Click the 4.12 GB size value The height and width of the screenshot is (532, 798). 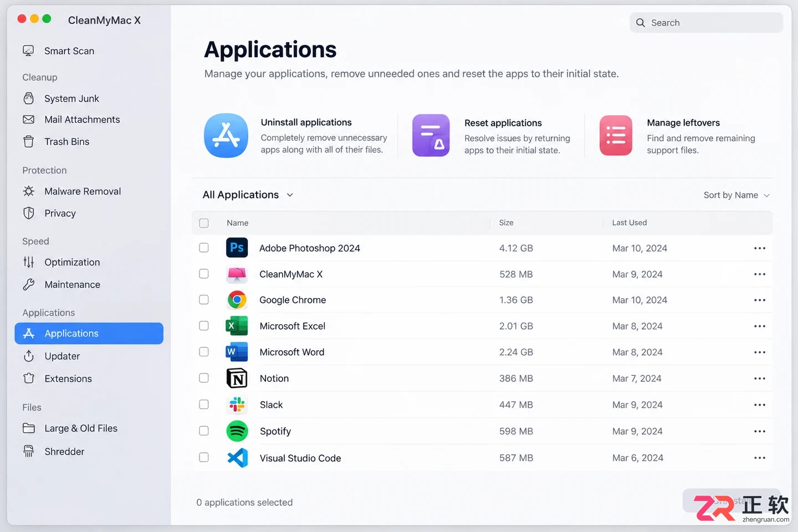tap(516, 248)
